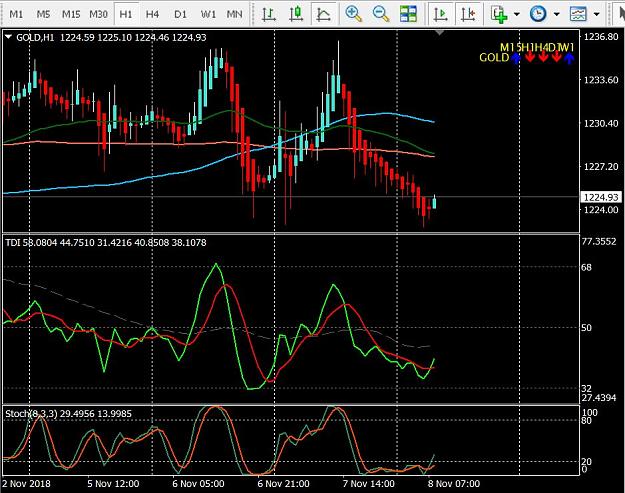Change chart to H4 timeframe
The height and width of the screenshot is (493, 625).
pos(152,14)
